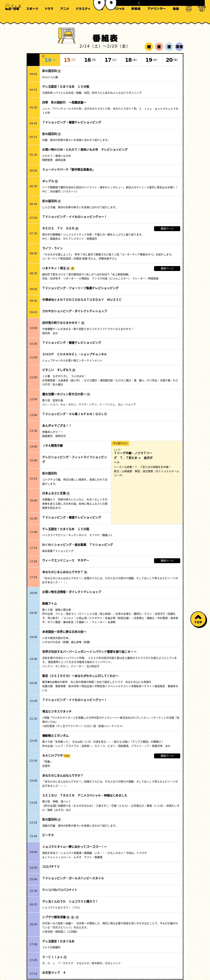This screenshot has height=980, width=210.
Task: Click the ライフ・ライン program title
Action: coord(53,248)
